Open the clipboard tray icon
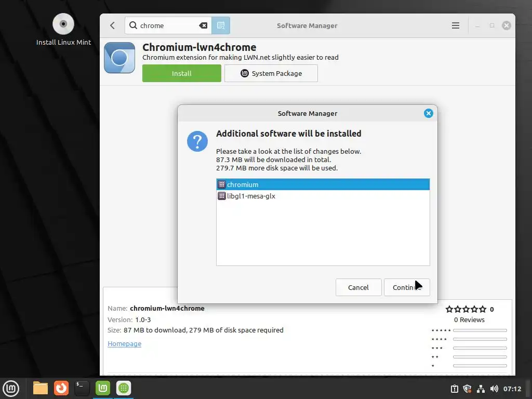Screen dimensions: 532x399 point(454,389)
